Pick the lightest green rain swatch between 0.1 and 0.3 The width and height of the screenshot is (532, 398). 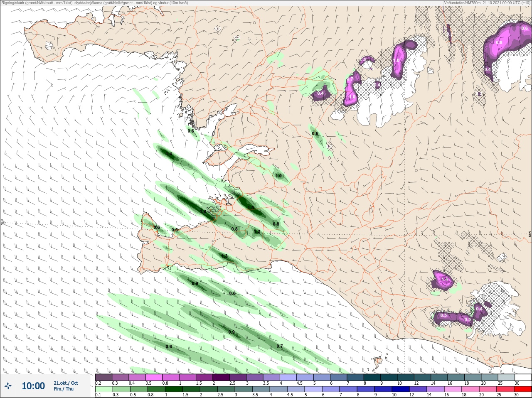pos(103,389)
